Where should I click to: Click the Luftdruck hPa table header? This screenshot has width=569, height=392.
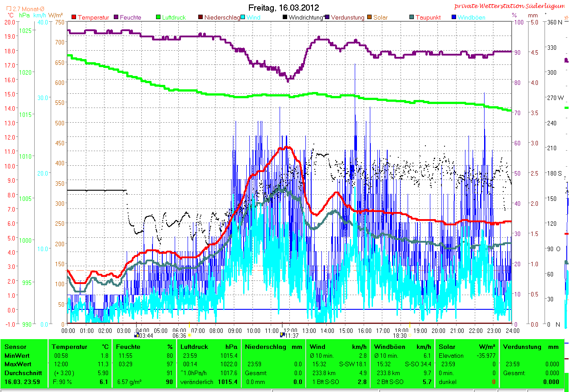(208, 347)
